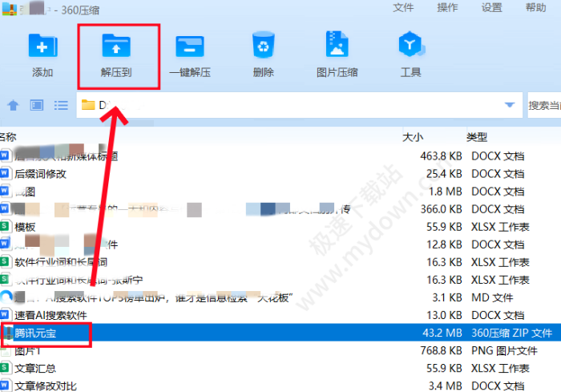
Task: Click the 3.4 MB size cell
Action: pos(446,386)
